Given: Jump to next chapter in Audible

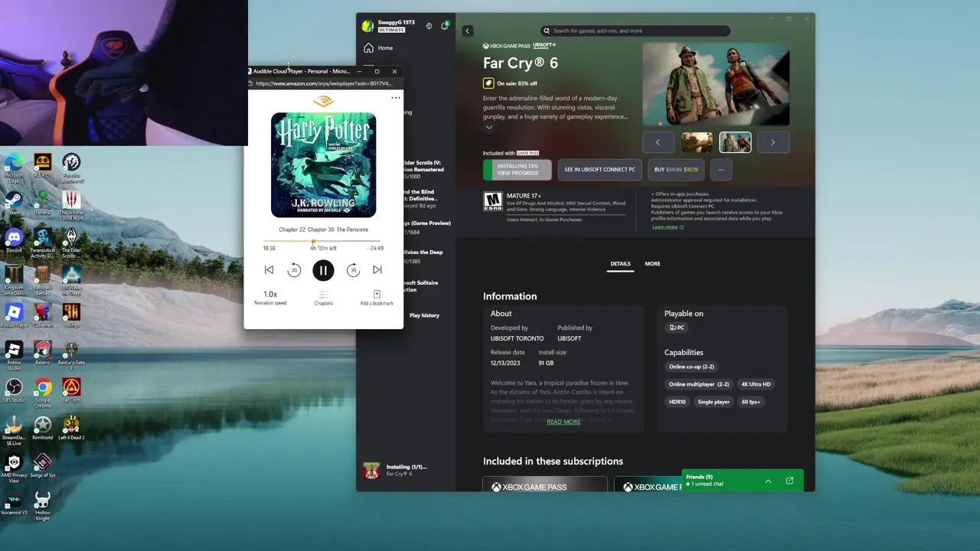Looking at the screenshot, I should pyautogui.click(x=377, y=270).
